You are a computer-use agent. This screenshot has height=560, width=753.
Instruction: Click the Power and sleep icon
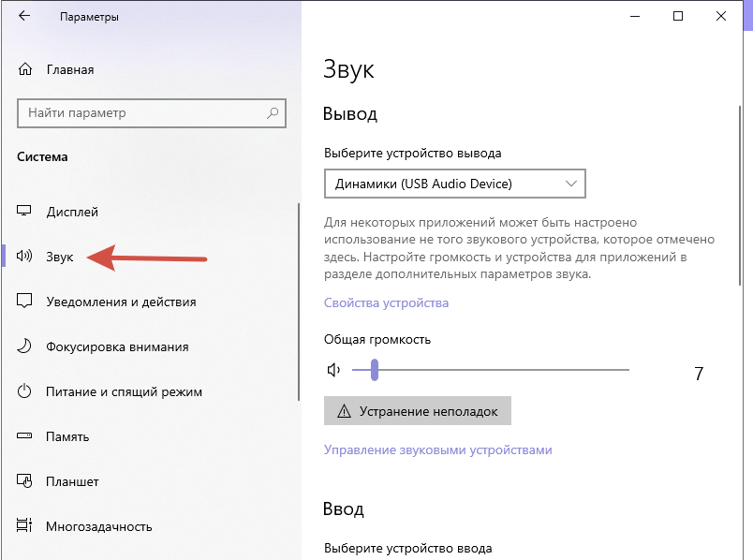point(25,391)
